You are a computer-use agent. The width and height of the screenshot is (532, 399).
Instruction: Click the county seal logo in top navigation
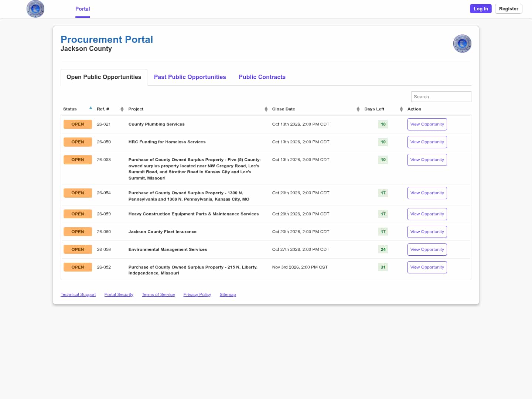[35, 9]
